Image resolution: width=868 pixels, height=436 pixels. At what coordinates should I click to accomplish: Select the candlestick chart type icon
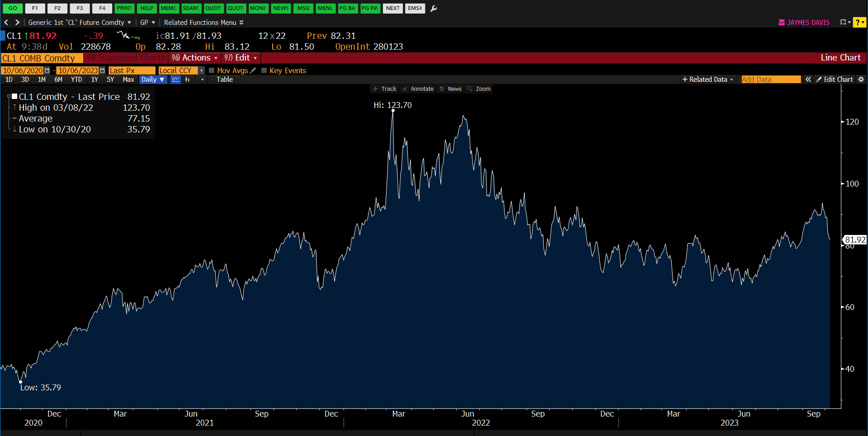pyautogui.click(x=188, y=80)
